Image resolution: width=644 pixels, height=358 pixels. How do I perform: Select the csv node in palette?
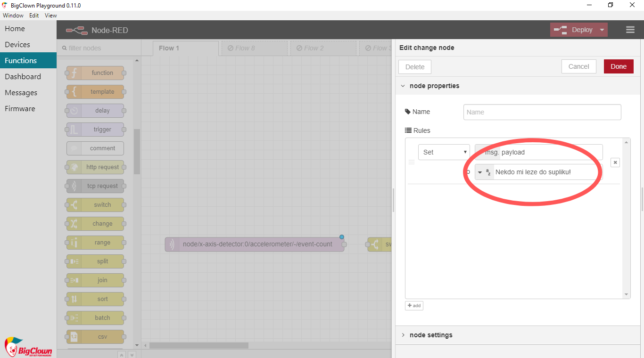pos(95,337)
